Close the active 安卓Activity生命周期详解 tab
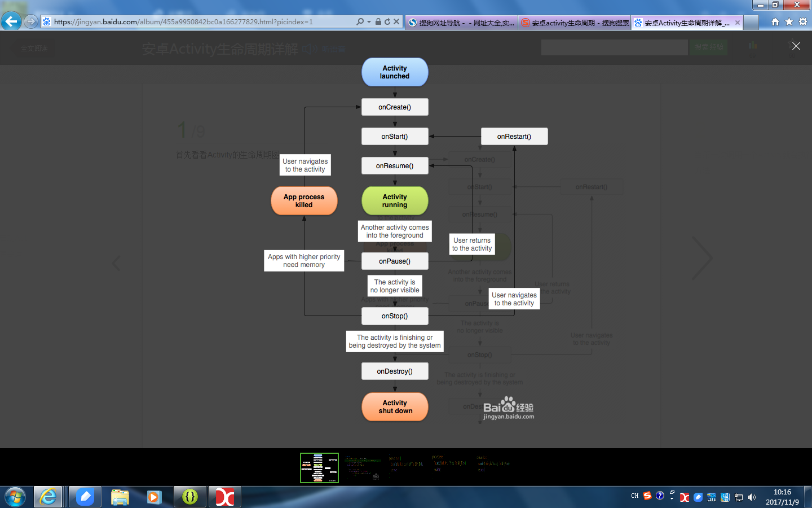 tap(737, 23)
